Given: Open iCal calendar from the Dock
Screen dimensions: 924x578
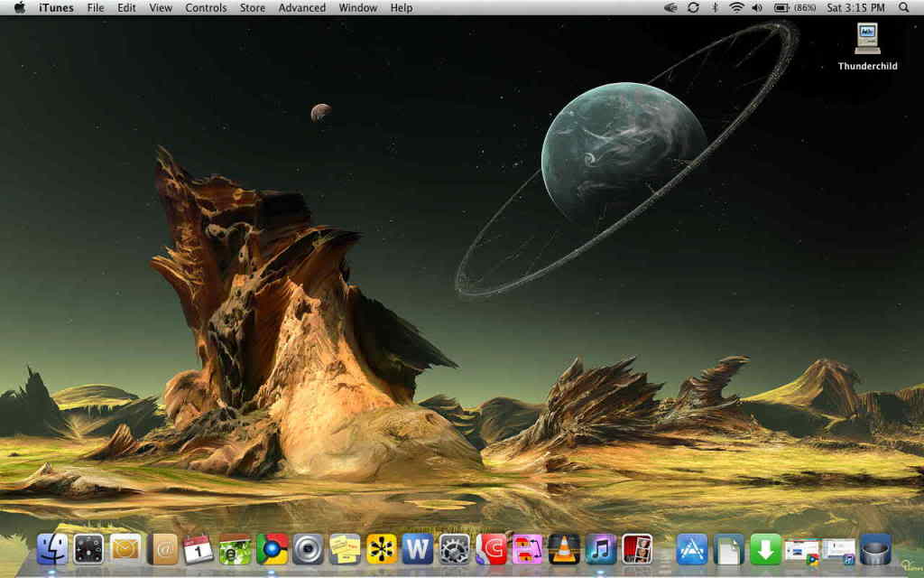Looking at the screenshot, I should [x=199, y=548].
